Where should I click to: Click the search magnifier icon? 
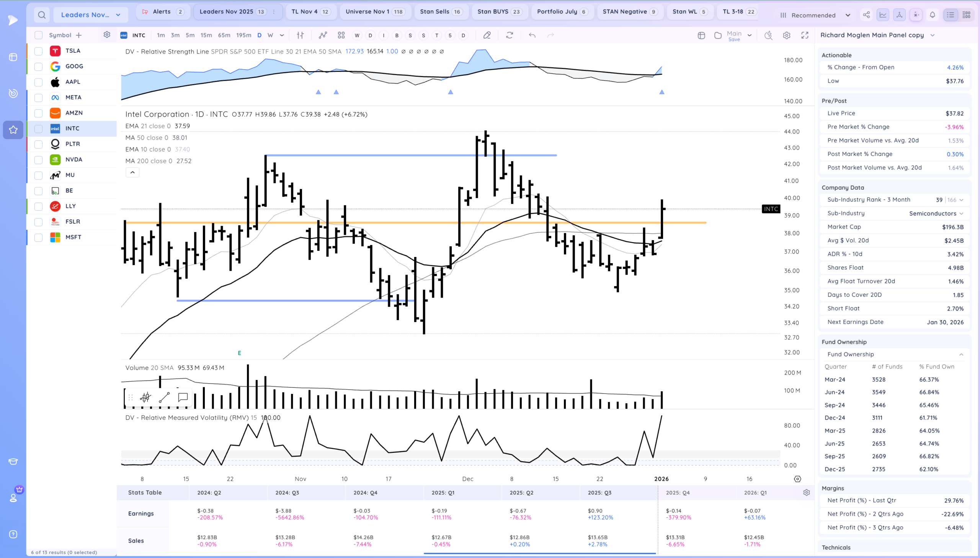pyautogui.click(x=42, y=15)
